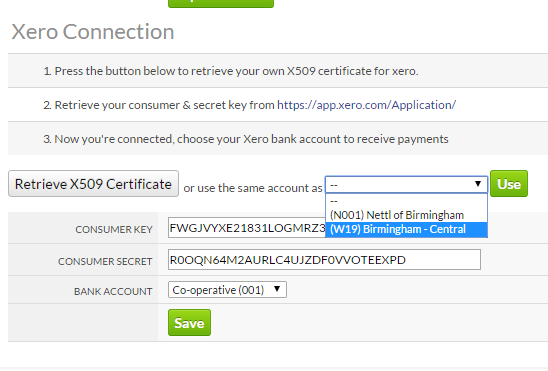The width and height of the screenshot is (548, 371).
Task: Click the green Save button
Action: click(x=189, y=322)
